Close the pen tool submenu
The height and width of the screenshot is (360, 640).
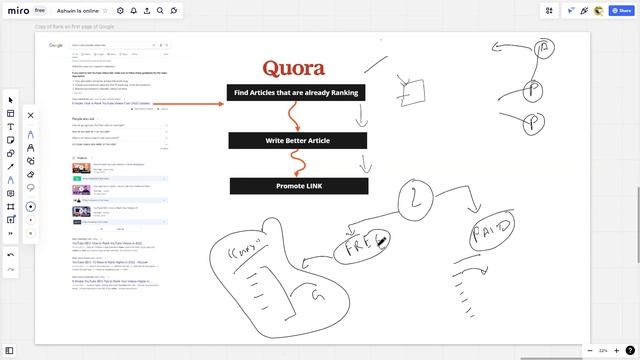pyautogui.click(x=31, y=116)
